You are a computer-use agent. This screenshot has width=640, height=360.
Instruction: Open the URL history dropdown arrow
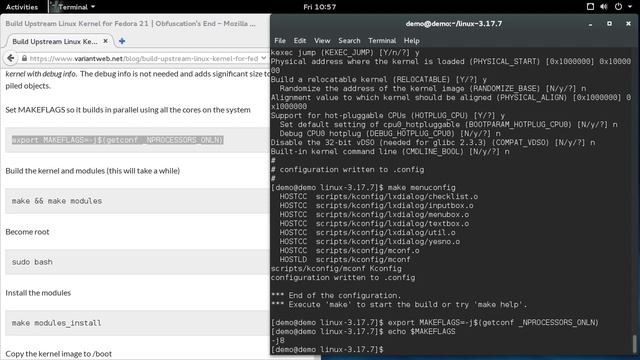coord(263,58)
